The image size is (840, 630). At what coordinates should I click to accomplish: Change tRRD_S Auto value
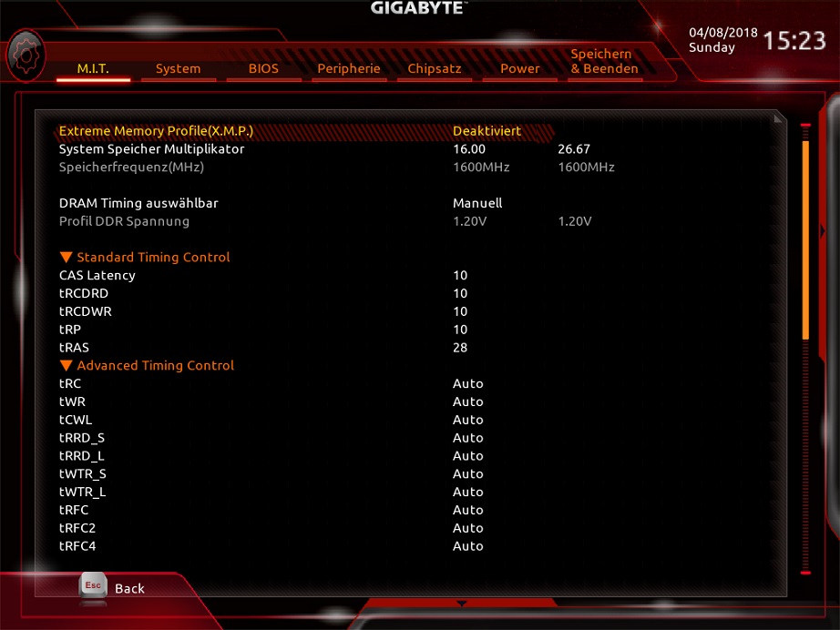tap(467, 438)
